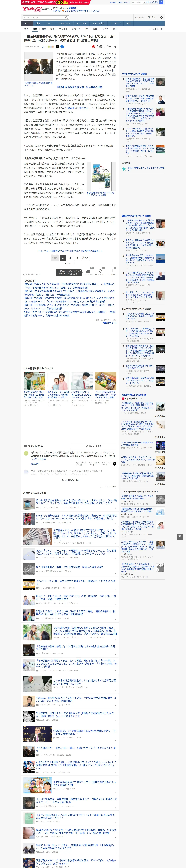Open トピックス一覧 link
186x868 pixels.
(x=155, y=29)
